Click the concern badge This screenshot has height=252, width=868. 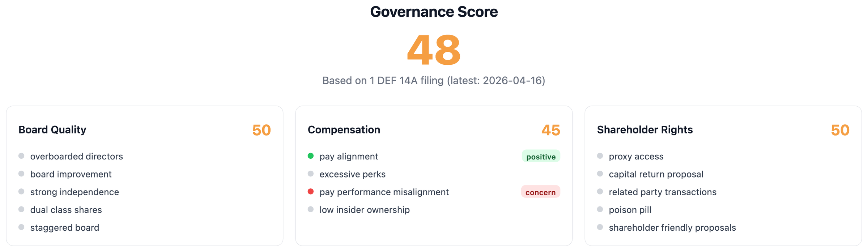[x=541, y=192]
